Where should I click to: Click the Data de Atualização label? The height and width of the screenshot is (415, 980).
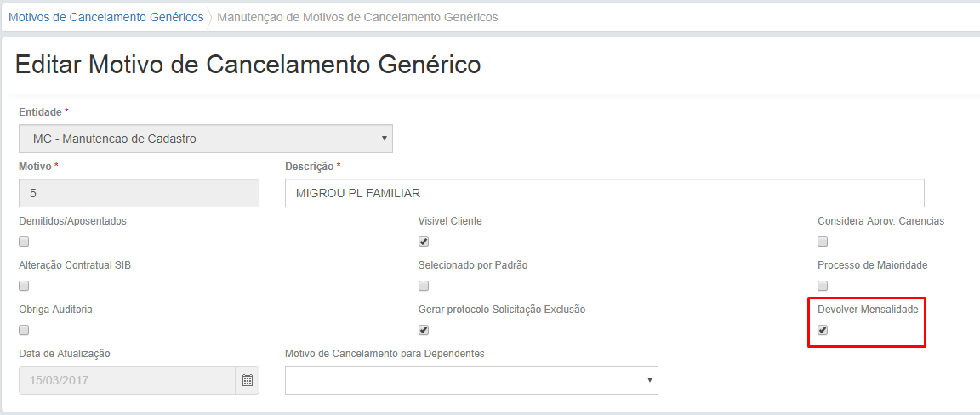click(x=65, y=354)
